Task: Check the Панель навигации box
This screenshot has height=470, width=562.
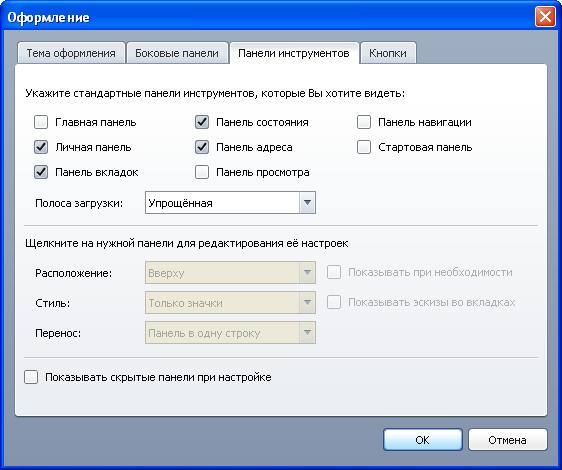Action: [x=364, y=122]
